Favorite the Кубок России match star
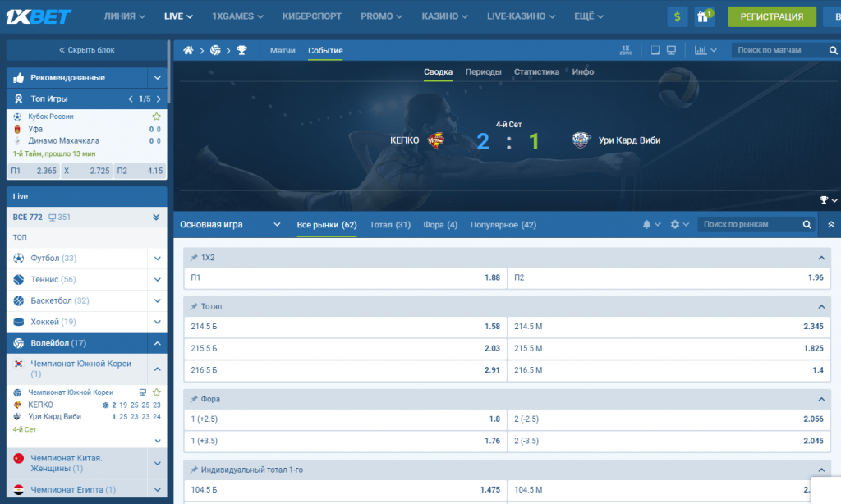 pos(156,117)
